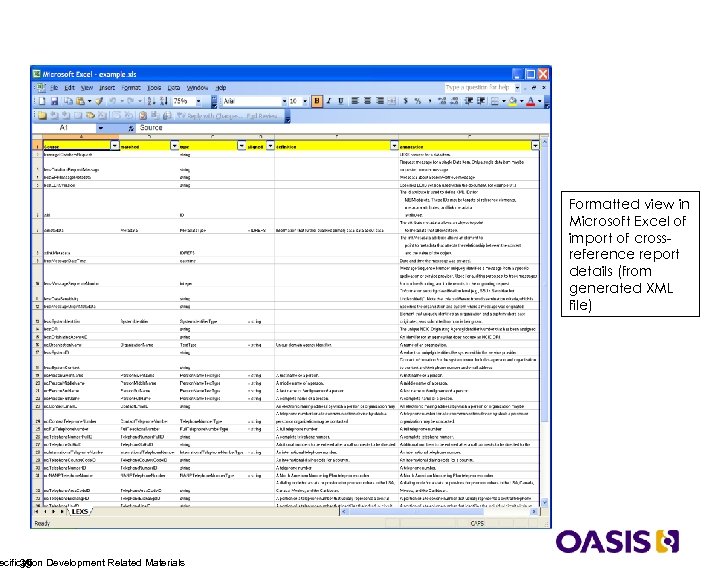Click the formula bar showing Source
Image resolution: width=720 pixels, height=576 pixels.
[x=342, y=128]
